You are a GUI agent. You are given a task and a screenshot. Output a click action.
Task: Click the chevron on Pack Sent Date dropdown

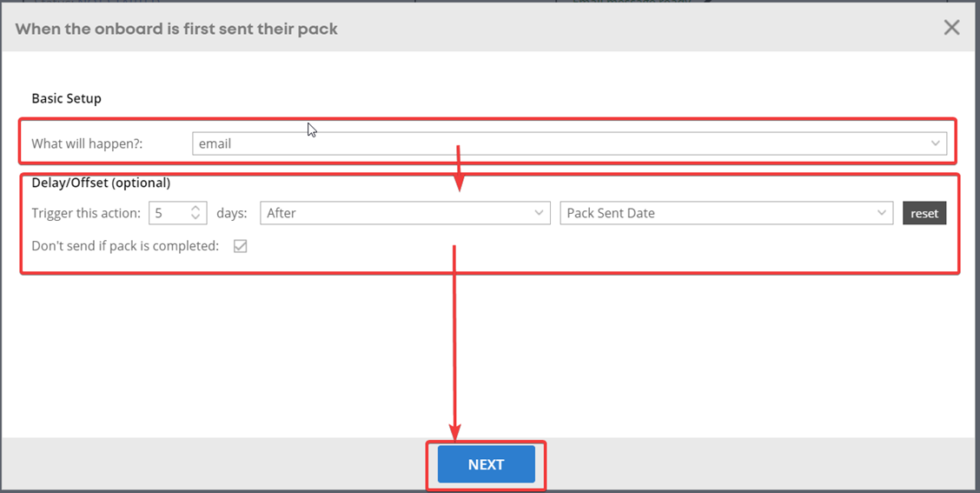881,213
